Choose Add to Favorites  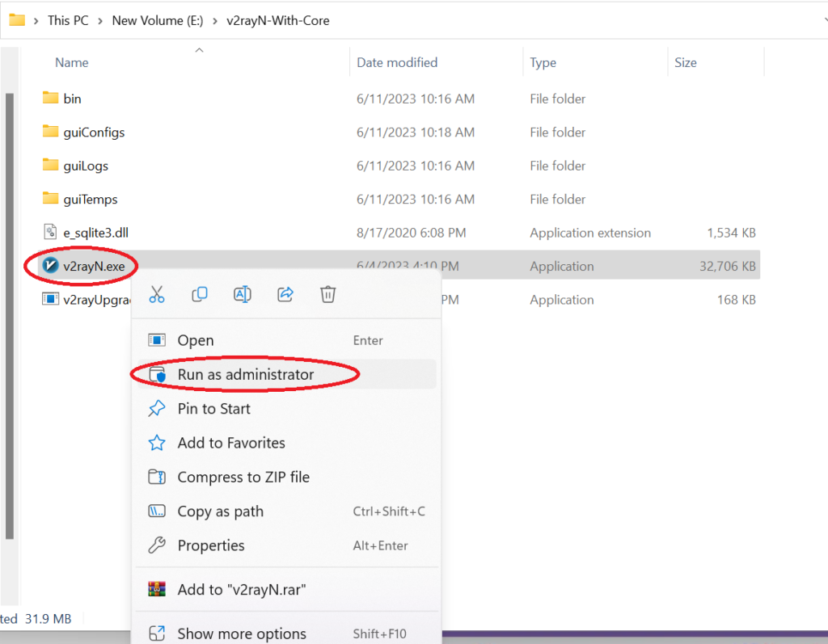[231, 443]
